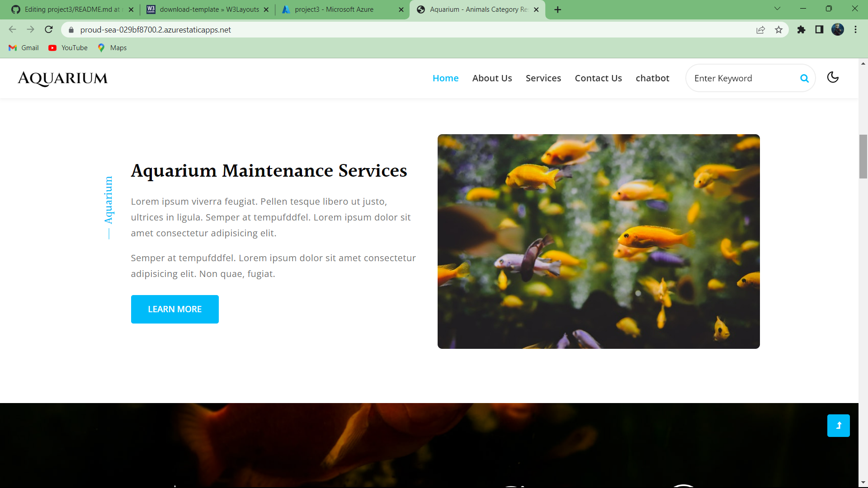Screen dimensions: 868x488
Task: Click the vertical page scrollbar thumb
Action: coord(863,156)
